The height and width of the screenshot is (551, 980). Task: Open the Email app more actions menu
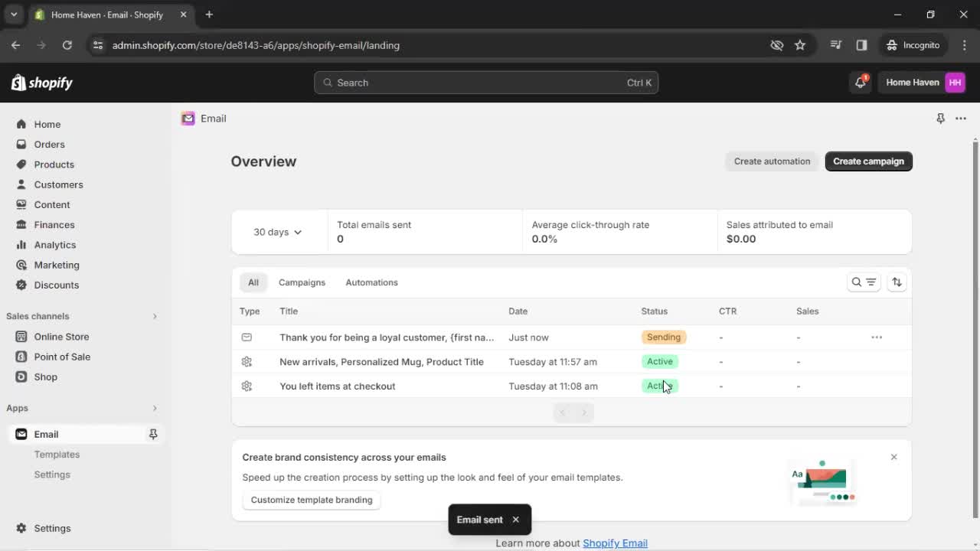(961, 119)
